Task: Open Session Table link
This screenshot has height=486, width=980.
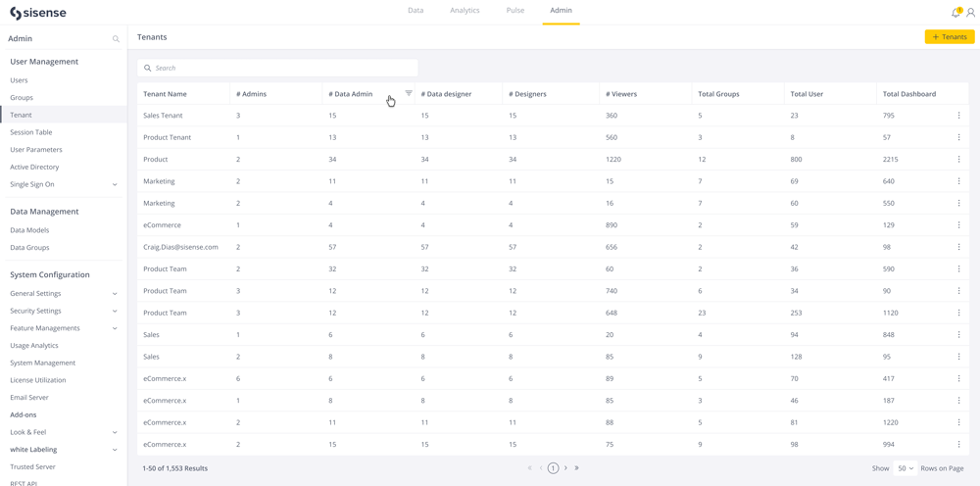Action: 31,132
